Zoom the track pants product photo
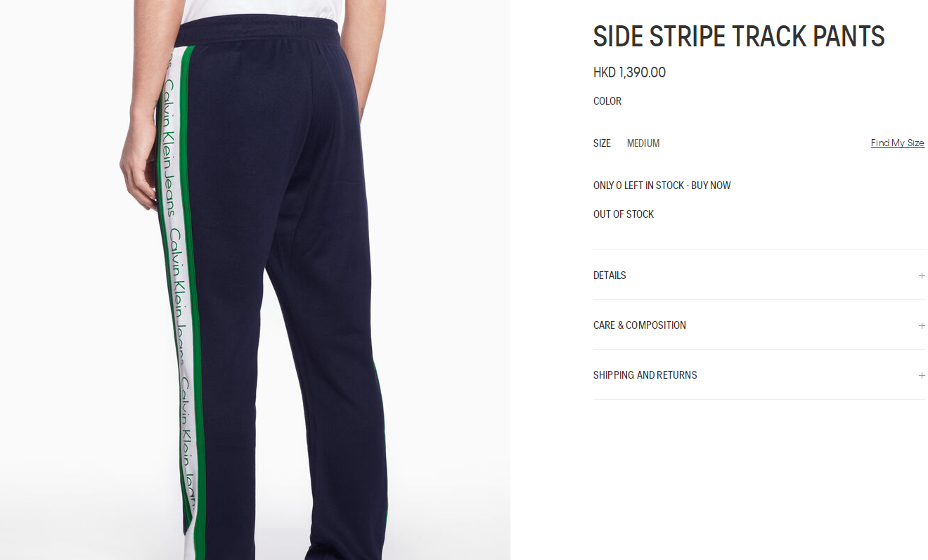The image size is (928, 560). (255, 280)
